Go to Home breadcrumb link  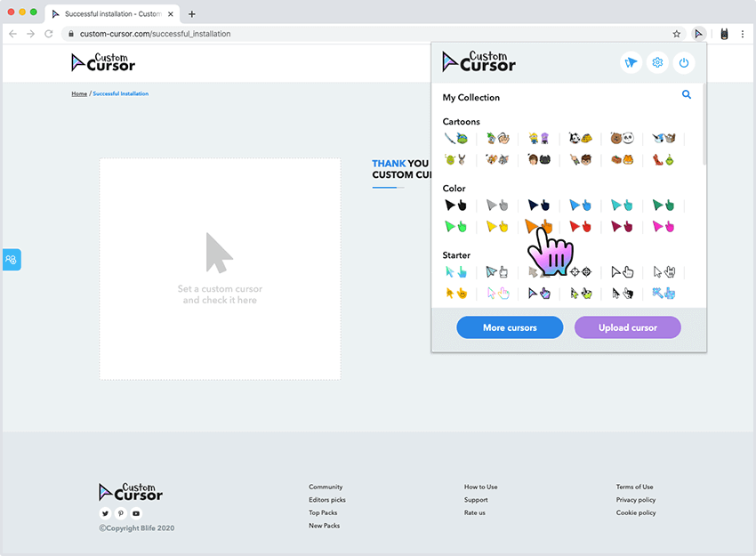(x=79, y=93)
